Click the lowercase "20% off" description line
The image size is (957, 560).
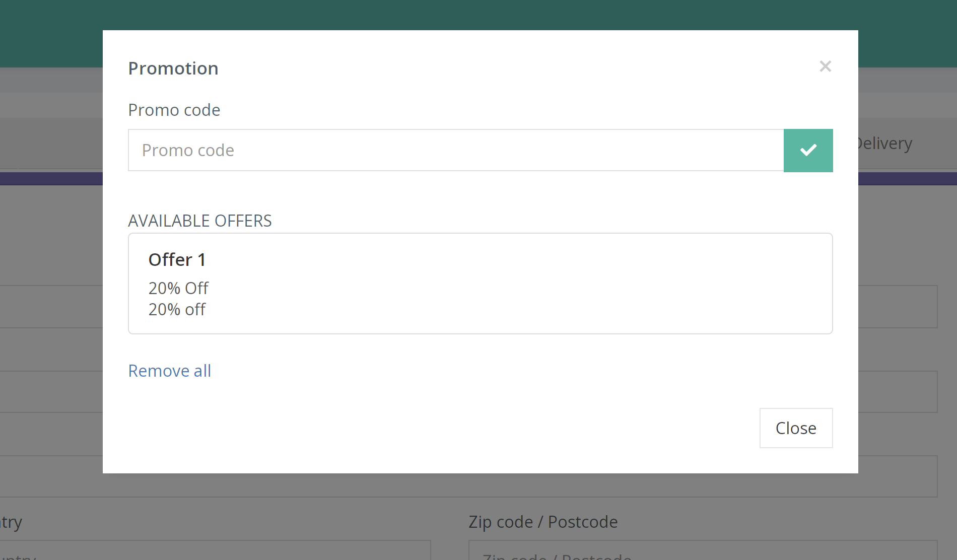pyautogui.click(x=177, y=309)
